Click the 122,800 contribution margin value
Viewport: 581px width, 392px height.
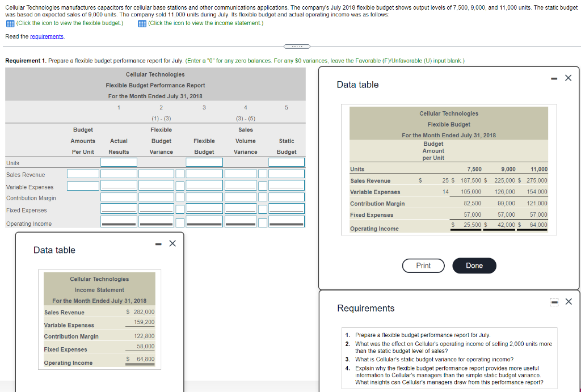pyautogui.click(x=144, y=336)
